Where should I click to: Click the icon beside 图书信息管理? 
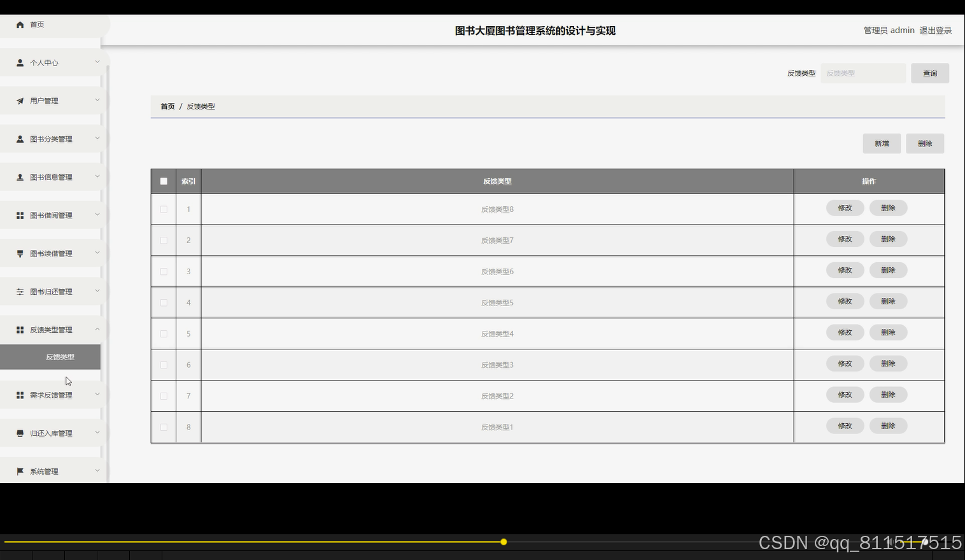pos(20,178)
